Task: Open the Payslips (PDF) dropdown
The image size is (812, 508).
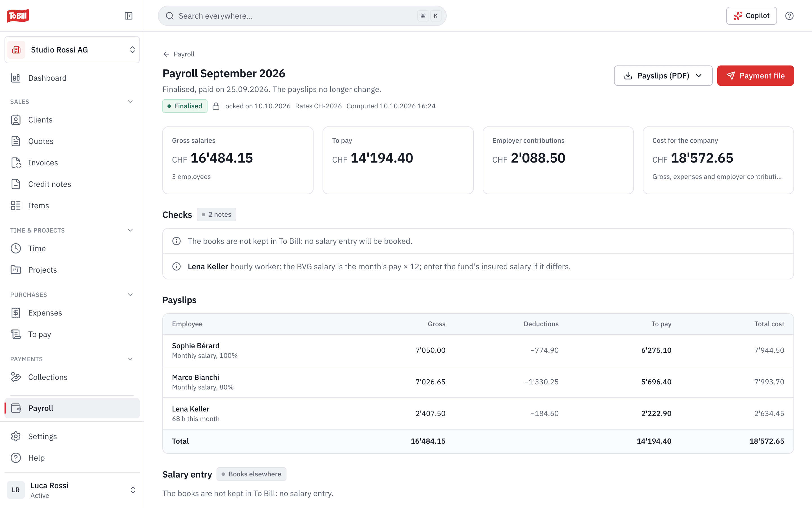Action: point(663,76)
